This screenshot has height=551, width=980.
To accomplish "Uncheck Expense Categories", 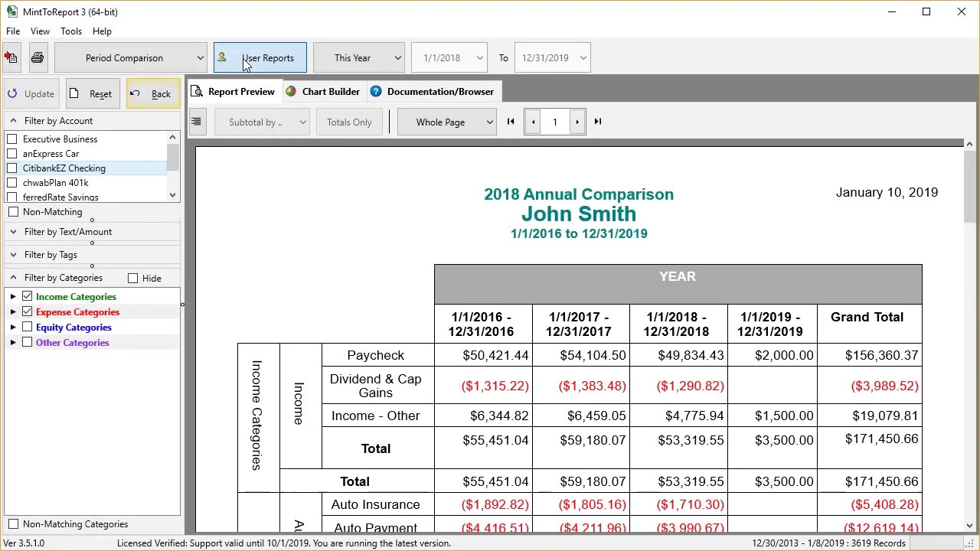I will (28, 312).
